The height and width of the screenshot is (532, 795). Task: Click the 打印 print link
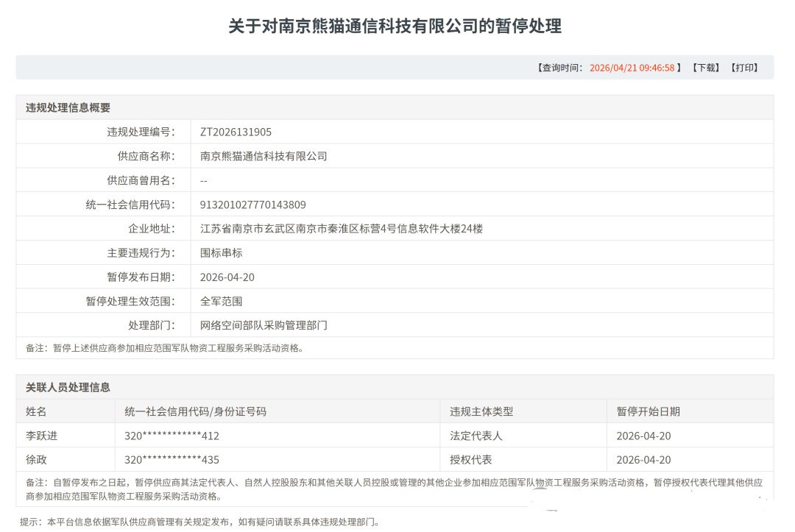[x=744, y=68]
